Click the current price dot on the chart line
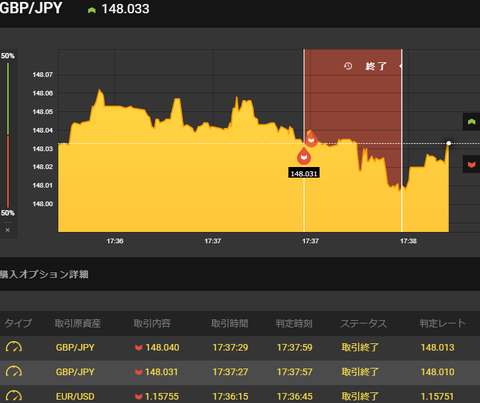Image resolution: width=480 pixels, height=403 pixels. [x=449, y=143]
